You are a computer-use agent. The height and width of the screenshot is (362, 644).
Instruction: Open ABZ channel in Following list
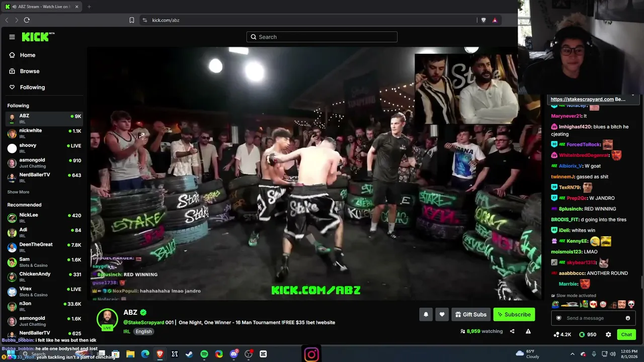point(44,119)
